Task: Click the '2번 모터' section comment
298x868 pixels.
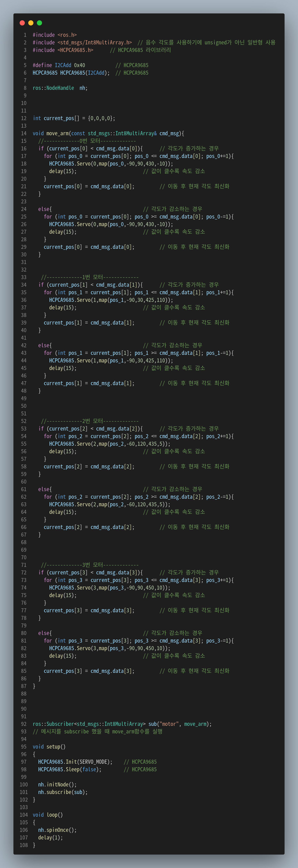Action: [90, 421]
